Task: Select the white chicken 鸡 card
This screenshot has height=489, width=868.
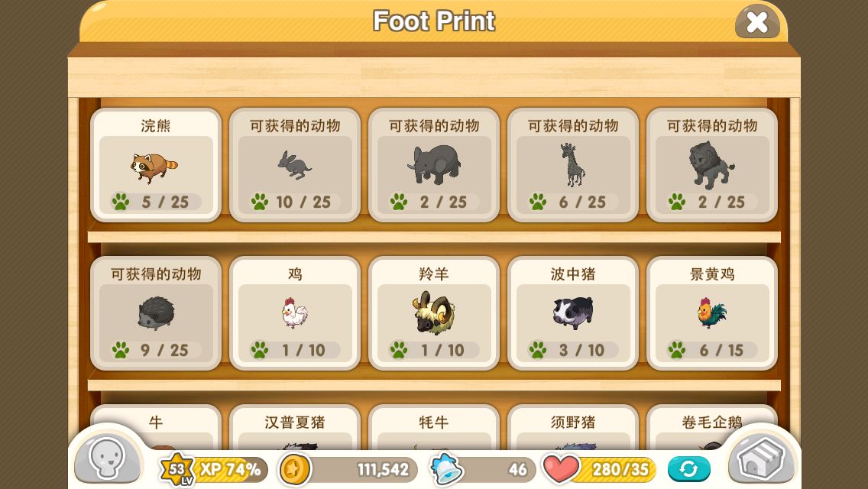Action: [x=294, y=313]
